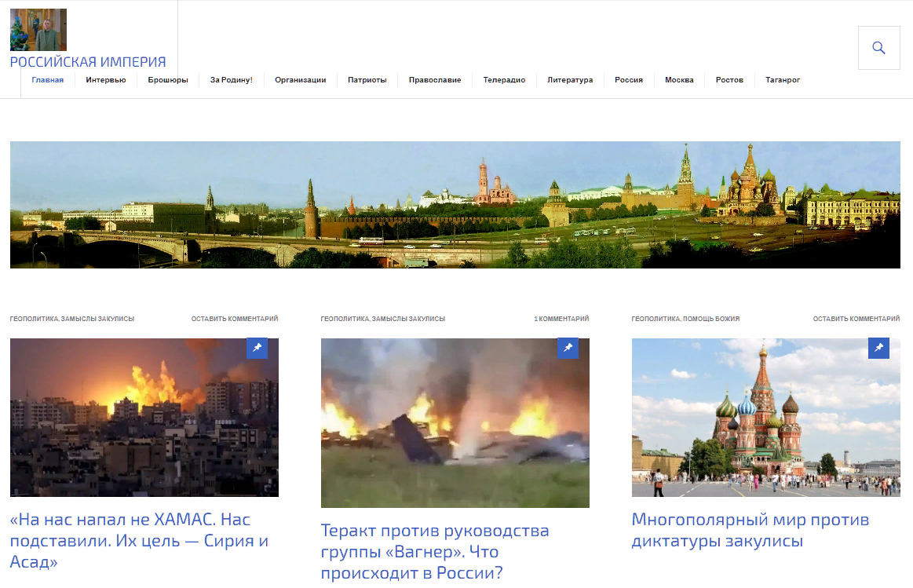This screenshot has width=913, height=588.
Task: Select the За Родину! menu item
Action: 231,80
